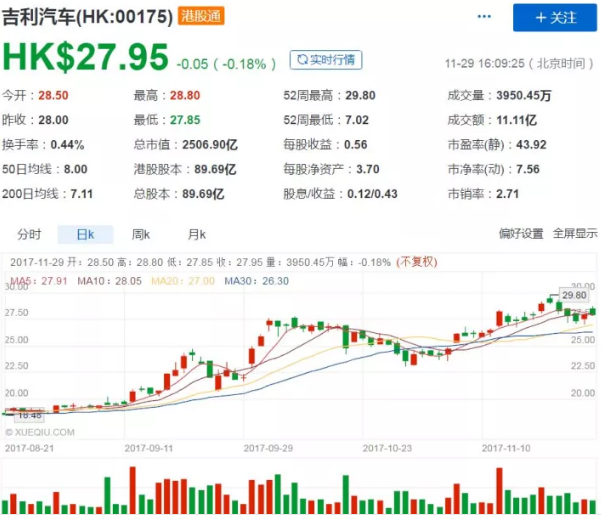Click the 市盈率(静) value 43.92
The image size is (601, 515).
coord(531,144)
